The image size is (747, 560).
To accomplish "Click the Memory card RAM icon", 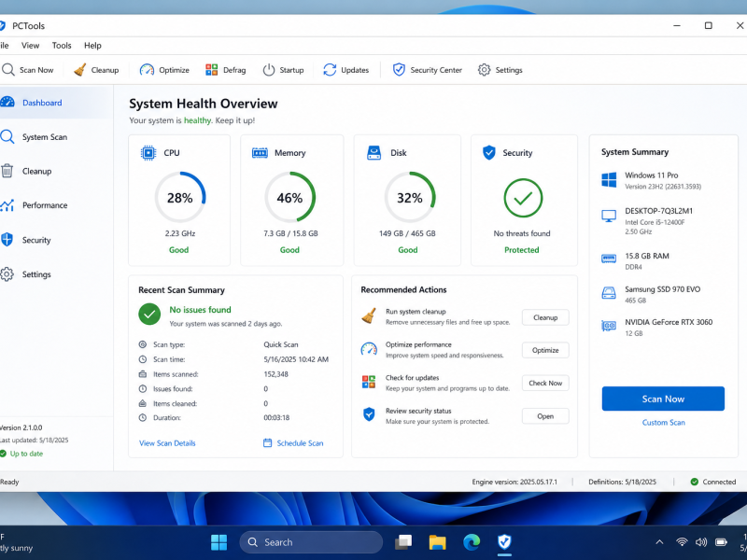I will [260, 153].
